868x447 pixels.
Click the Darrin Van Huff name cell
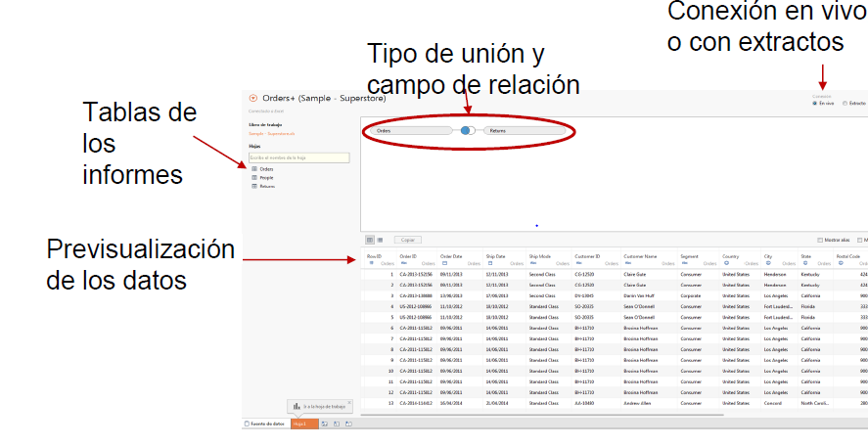[639, 296]
